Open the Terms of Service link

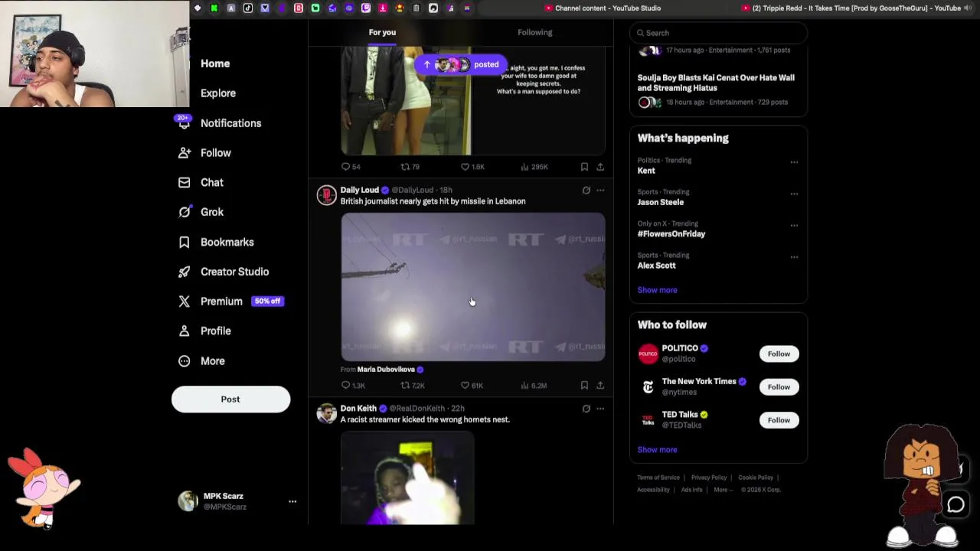point(658,478)
